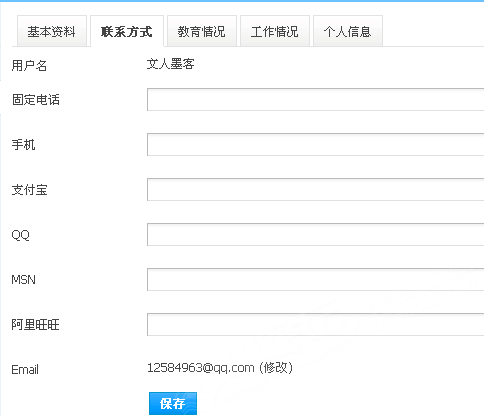Click the username text 文人墨客

coord(170,64)
